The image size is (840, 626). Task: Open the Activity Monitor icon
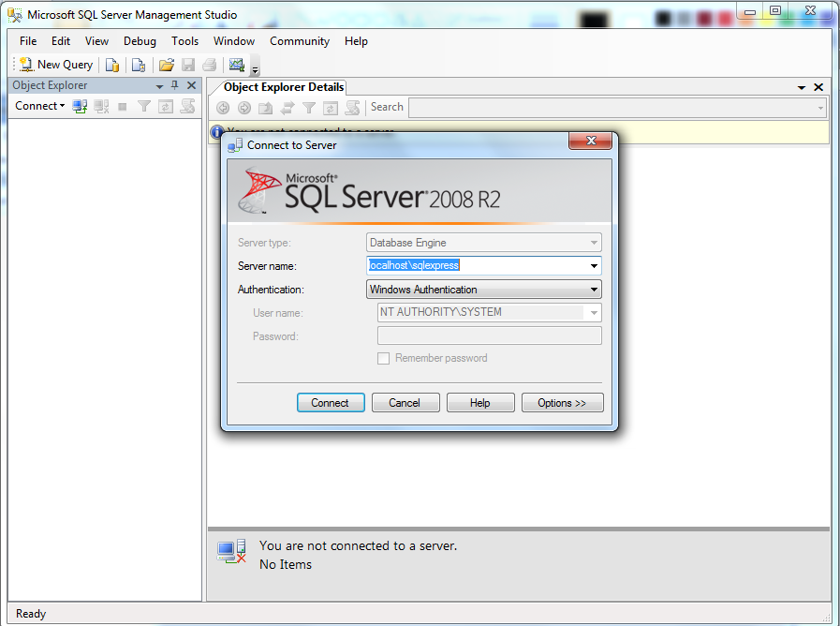pyautogui.click(x=237, y=65)
